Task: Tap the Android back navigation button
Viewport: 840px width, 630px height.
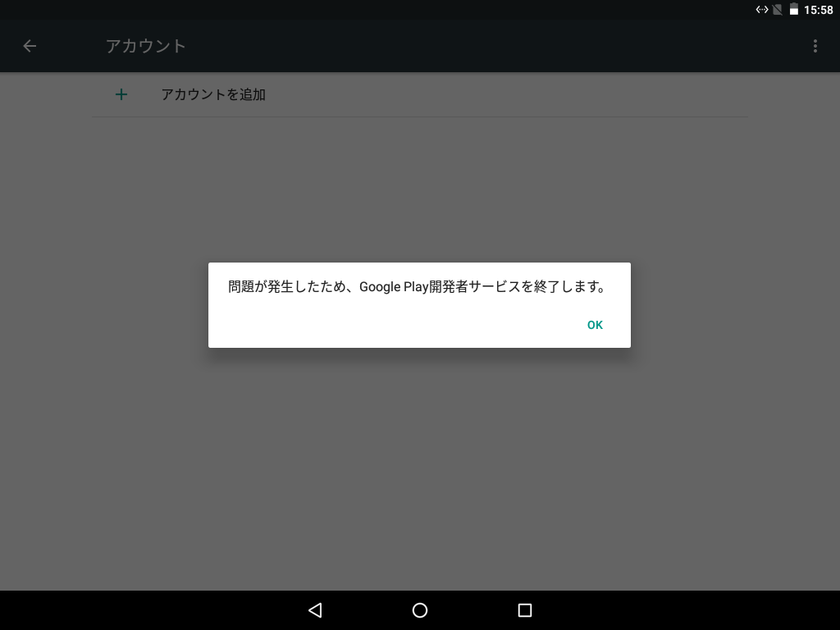Action: pos(315,610)
